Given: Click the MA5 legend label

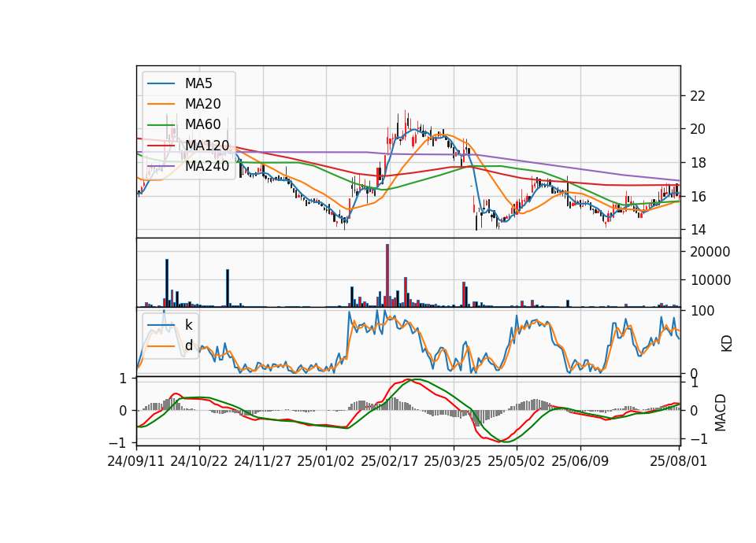Looking at the screenshot, I should tap(198, 83).
